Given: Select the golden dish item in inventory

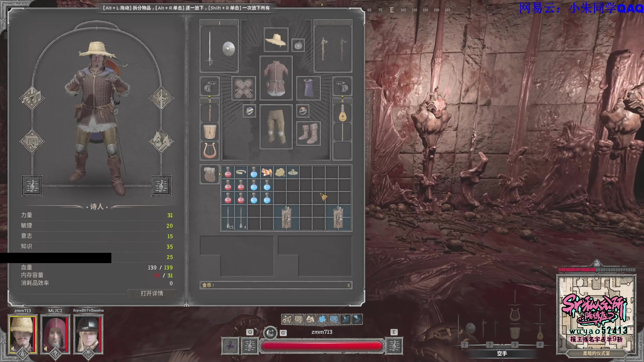Looking at the screenshot, I should point(293,172).
